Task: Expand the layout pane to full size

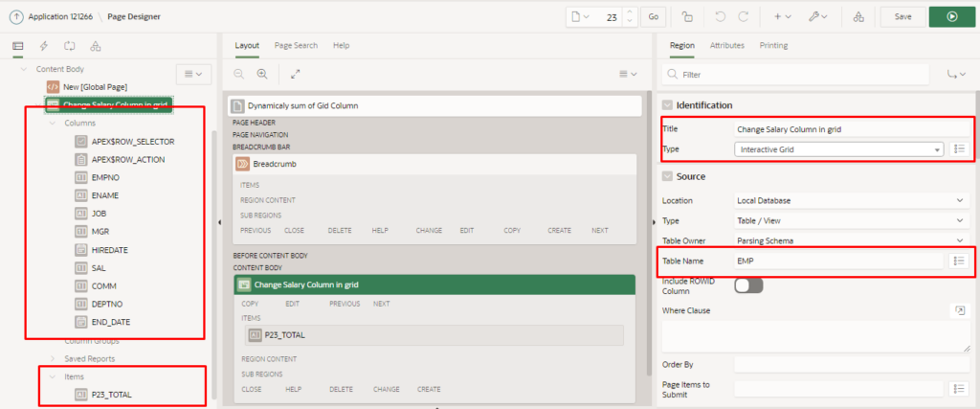Action: [x=295, y=74]
